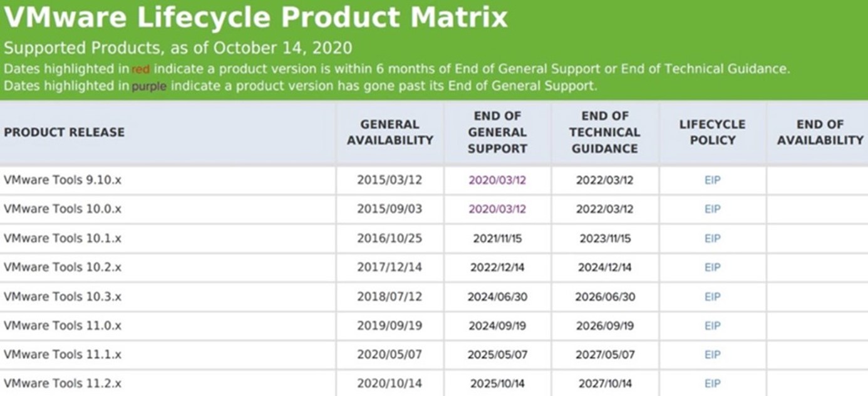
Task: Select the VMware Tools 10.3.x product name
Action: tap(63, 297)
